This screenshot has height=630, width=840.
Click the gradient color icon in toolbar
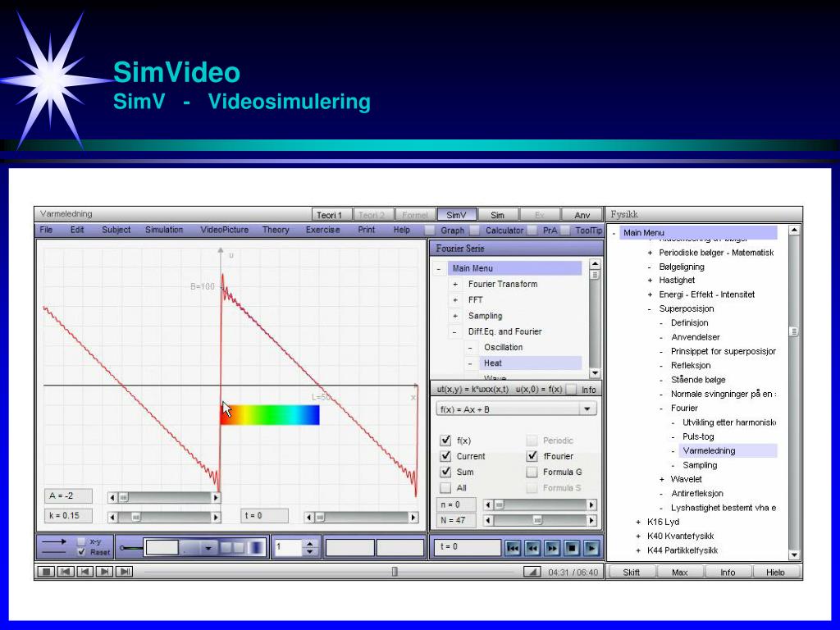tap(257, 547)
